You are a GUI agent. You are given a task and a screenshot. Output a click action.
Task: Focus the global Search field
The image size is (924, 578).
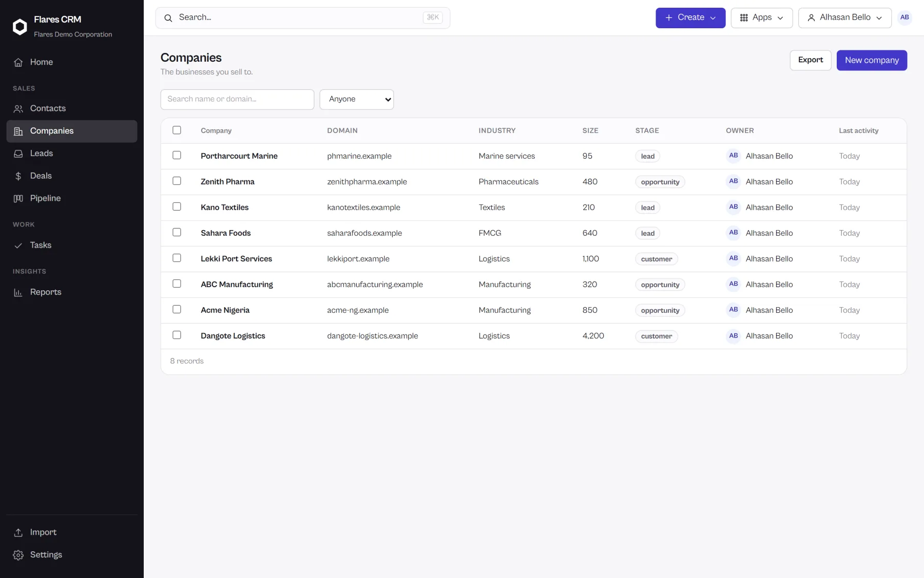[303, 18]
